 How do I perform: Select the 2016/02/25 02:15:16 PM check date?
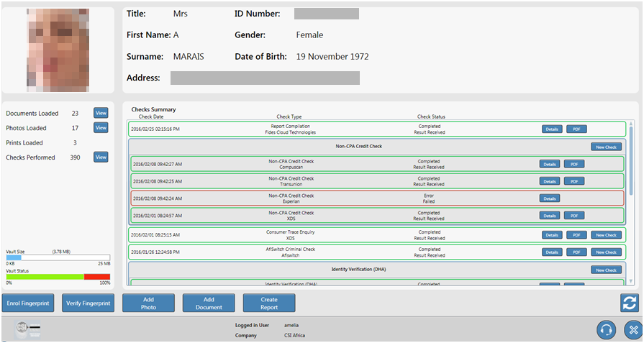click(155, 129)
